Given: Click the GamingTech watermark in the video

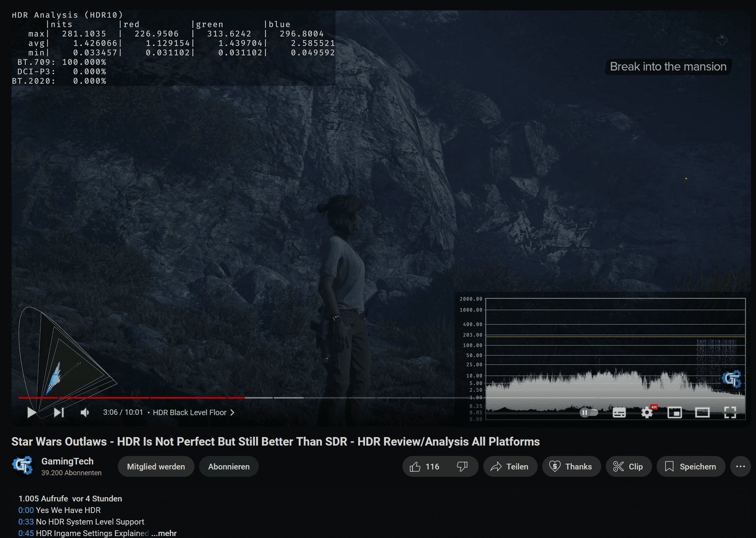Looking at the screenshot, I should click(x=731, y=379).
